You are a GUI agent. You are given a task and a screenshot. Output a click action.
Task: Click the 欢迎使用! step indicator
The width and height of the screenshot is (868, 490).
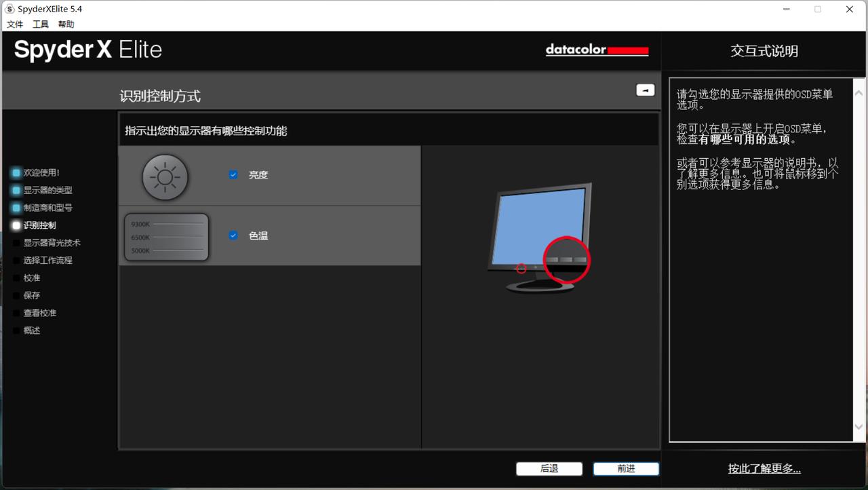point(16,173)
